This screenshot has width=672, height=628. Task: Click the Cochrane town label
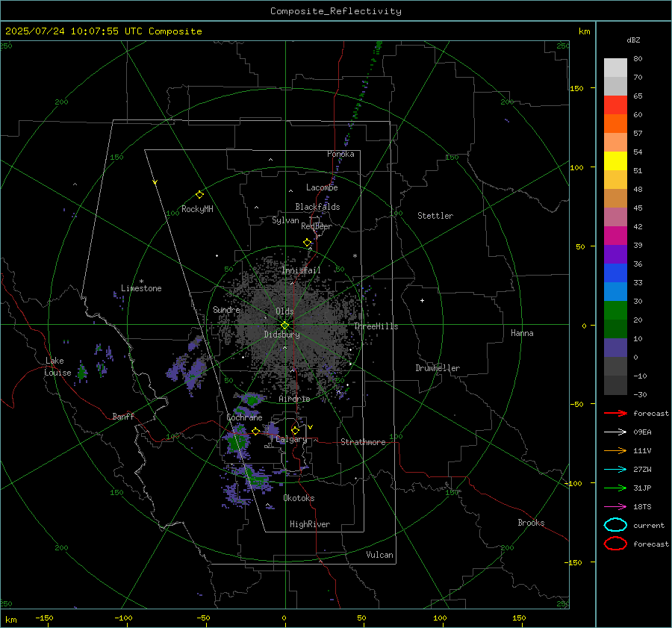[244, 417]
